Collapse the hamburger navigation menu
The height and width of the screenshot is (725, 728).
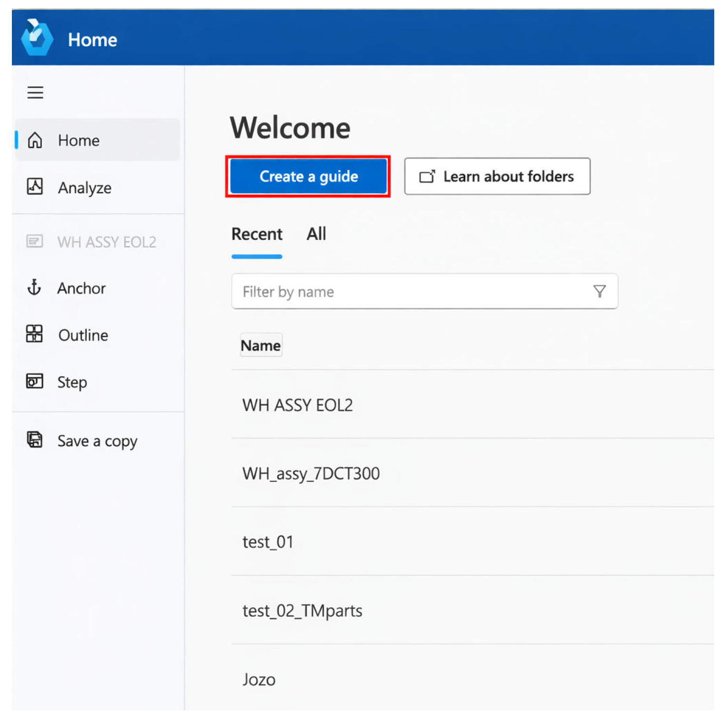pos(35,92)
